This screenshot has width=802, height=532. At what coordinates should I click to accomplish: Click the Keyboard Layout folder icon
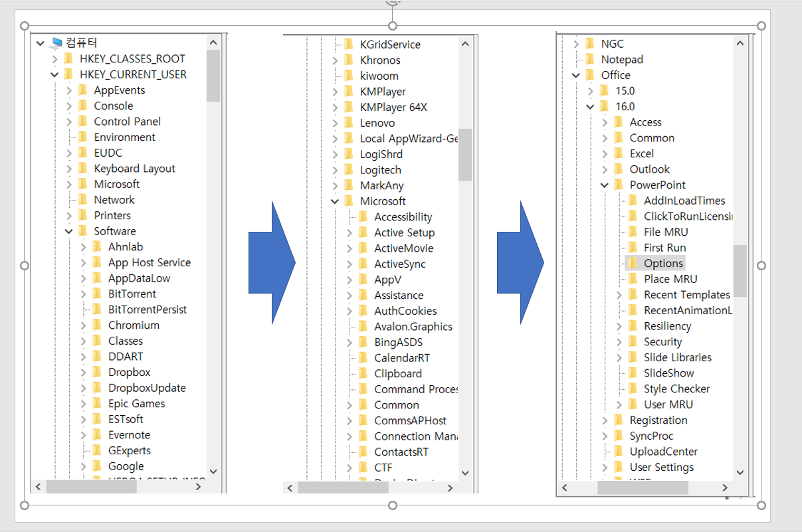pyautogui.click(x=82, y=168)
